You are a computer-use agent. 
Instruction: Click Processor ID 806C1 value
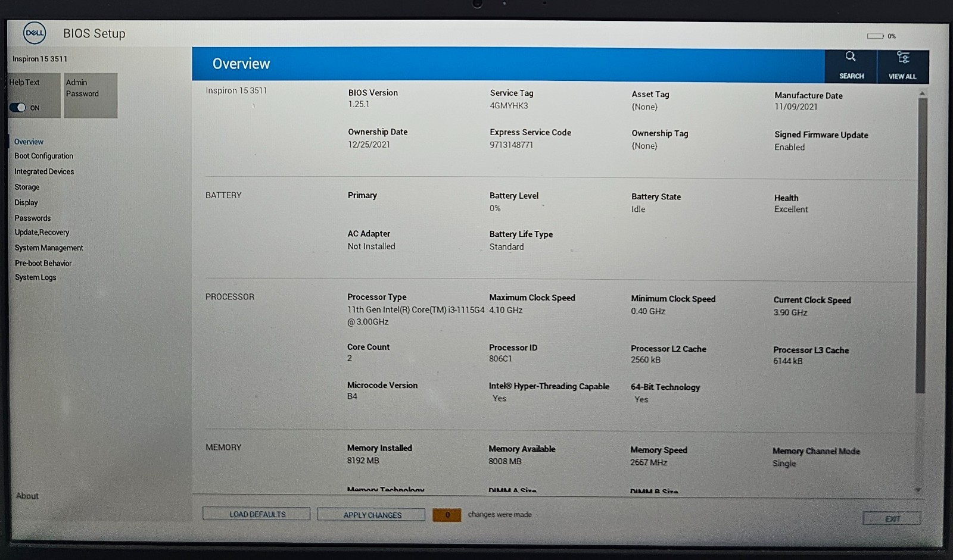click(500, 359)
